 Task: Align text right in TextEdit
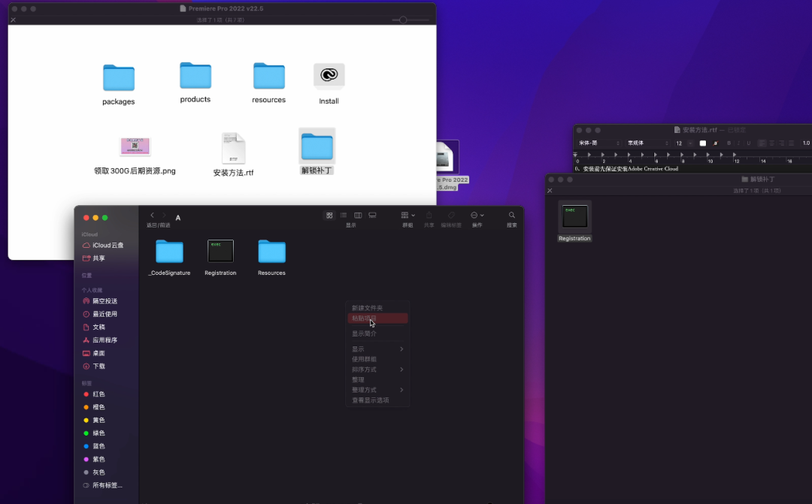(781, 143)
